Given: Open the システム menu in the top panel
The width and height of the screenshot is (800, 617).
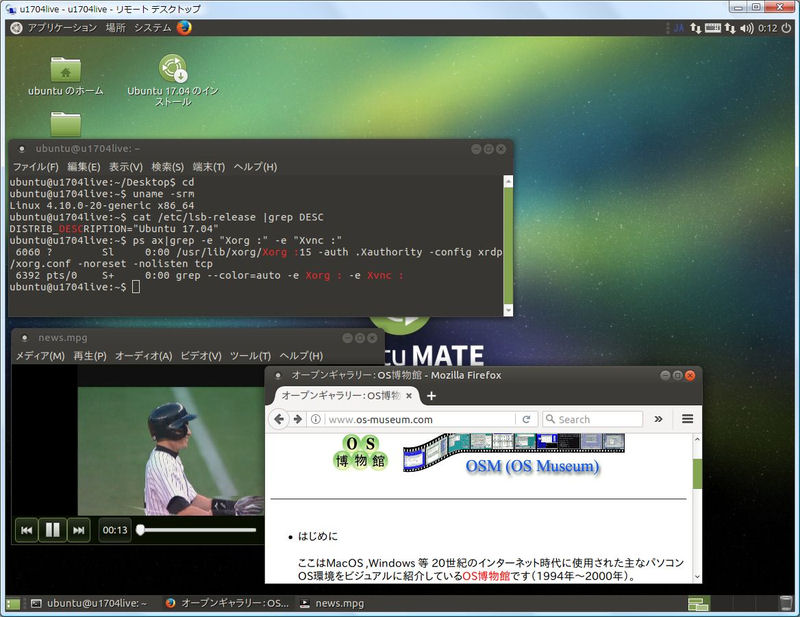Looking at the screenshot, I should [x=152, y=28].
